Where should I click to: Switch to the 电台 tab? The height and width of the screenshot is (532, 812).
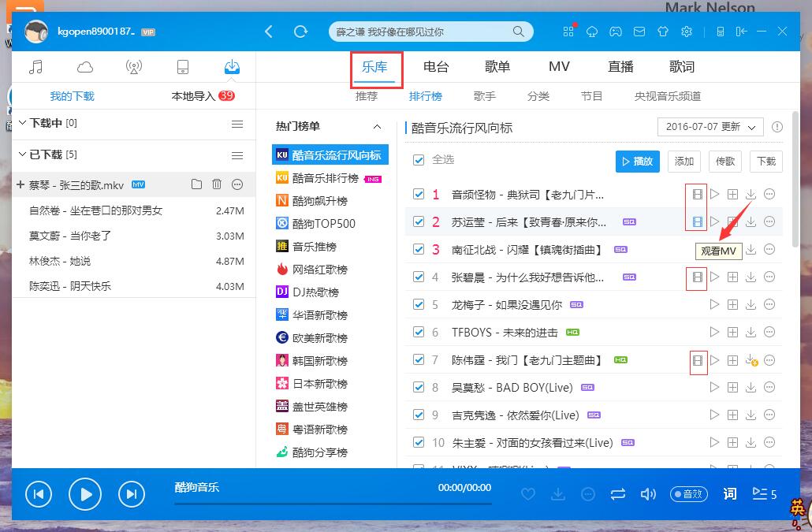click(436, 67)
